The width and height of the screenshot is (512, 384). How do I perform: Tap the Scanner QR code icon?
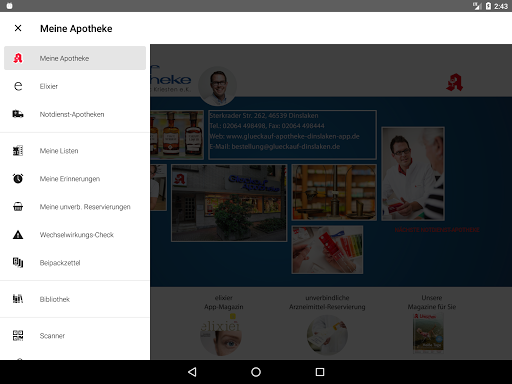point(18,335)
